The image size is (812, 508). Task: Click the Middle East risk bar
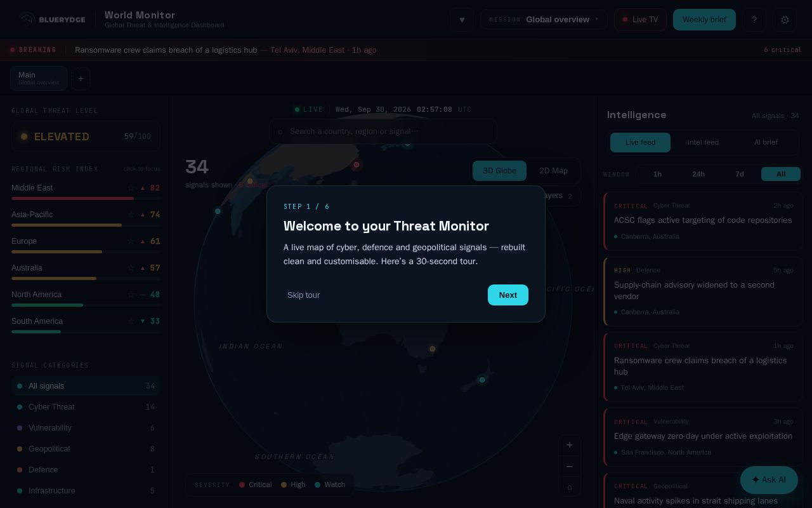[x=86, y=198]
